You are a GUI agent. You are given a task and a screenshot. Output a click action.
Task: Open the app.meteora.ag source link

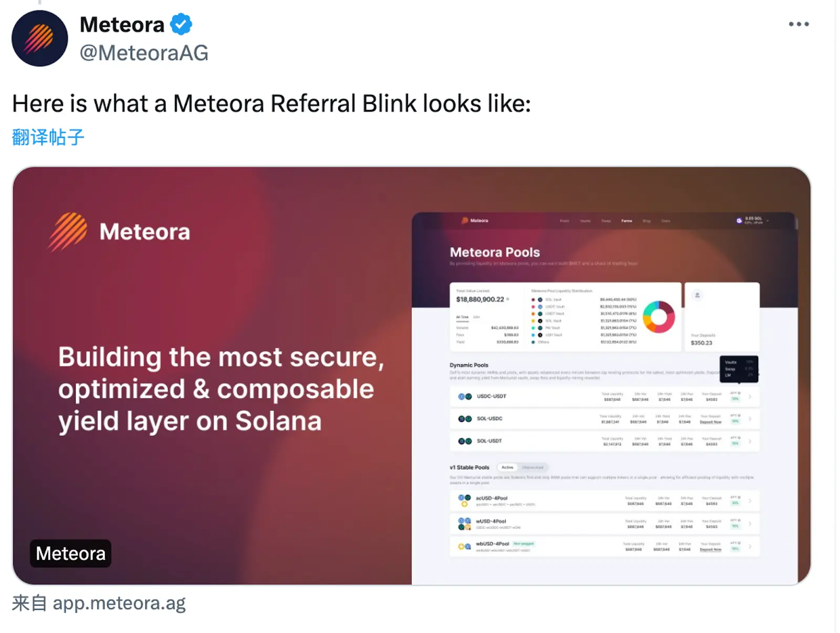click(119, 604)
